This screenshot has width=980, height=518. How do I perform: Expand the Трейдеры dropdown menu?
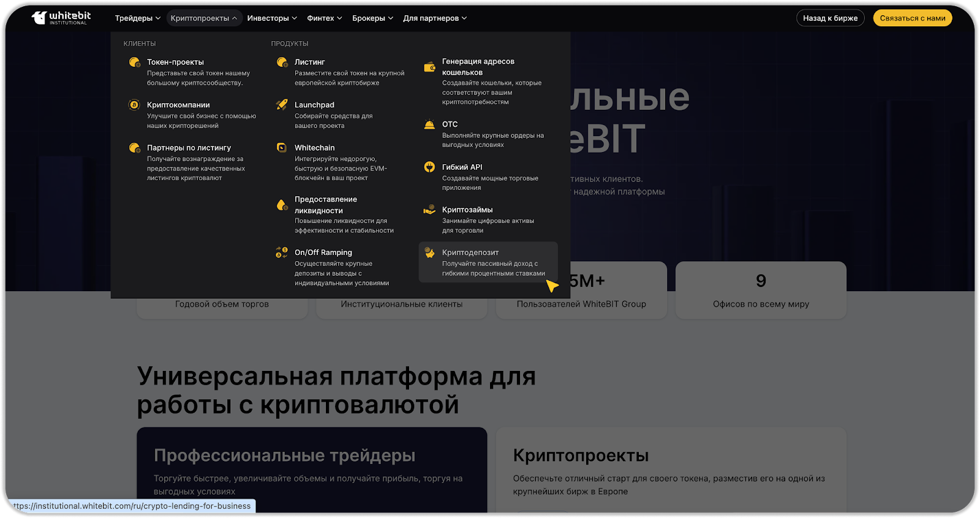click(137, 18)
